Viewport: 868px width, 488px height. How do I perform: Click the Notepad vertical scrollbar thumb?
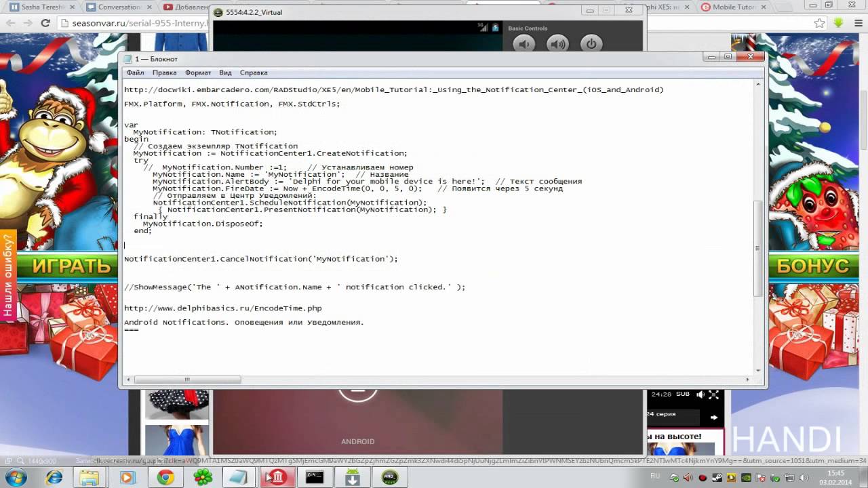point(757,248)
